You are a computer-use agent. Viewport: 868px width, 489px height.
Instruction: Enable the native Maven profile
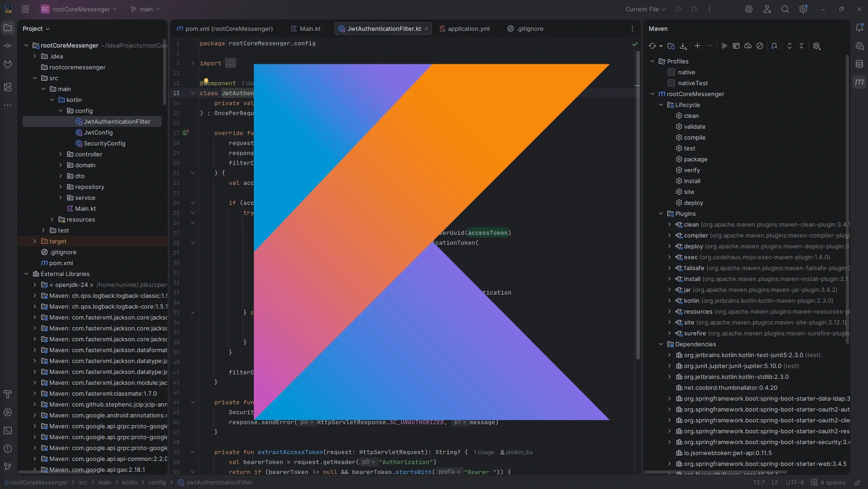pyautogui.click(x=670, y=72)
